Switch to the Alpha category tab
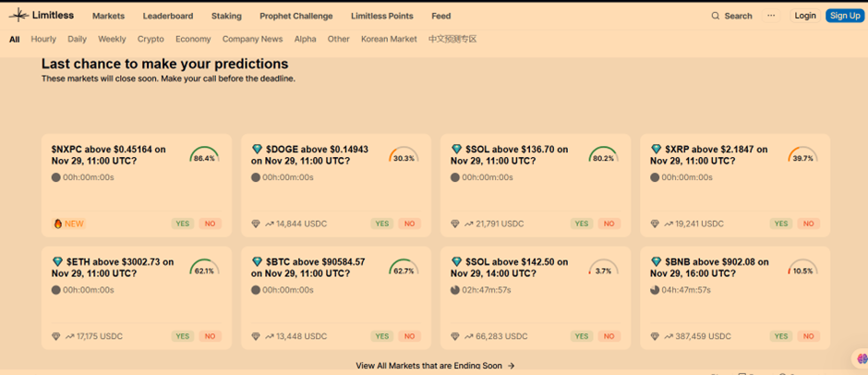 [x=305, y=40]
